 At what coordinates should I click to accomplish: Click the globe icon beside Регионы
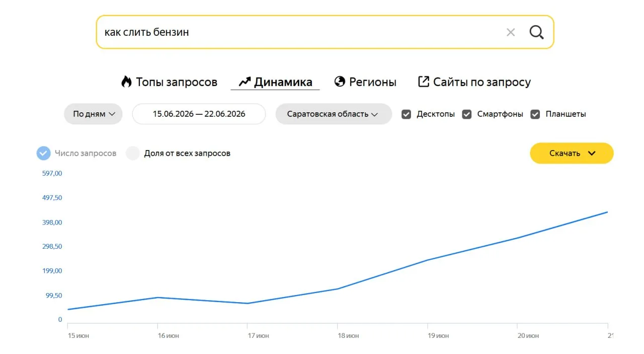(340, 82)
